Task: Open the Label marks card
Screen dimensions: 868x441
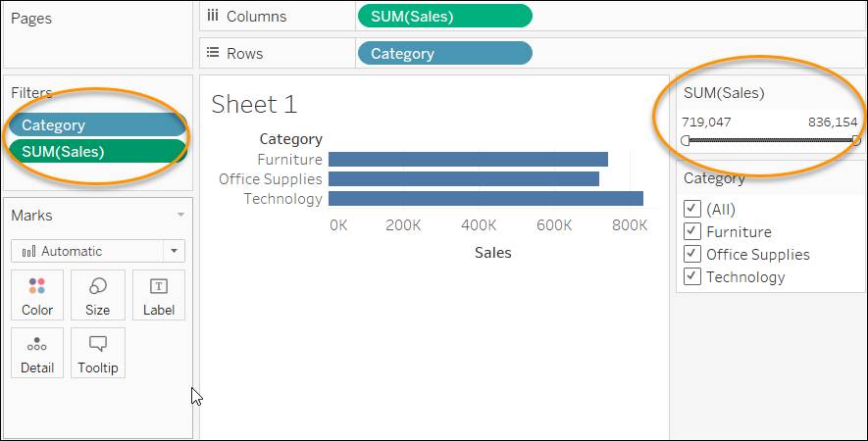Action: pyautogui.click(x=159, y=295)
